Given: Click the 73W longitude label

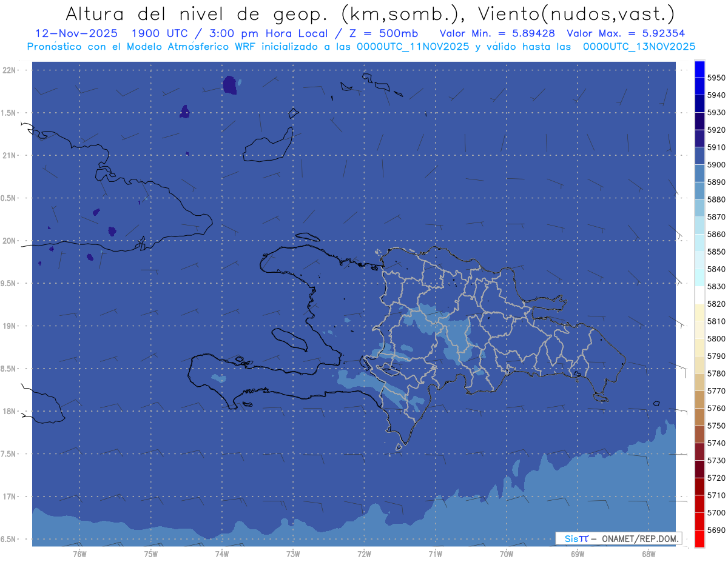Looking at the screenshot, I should (293, 554).
